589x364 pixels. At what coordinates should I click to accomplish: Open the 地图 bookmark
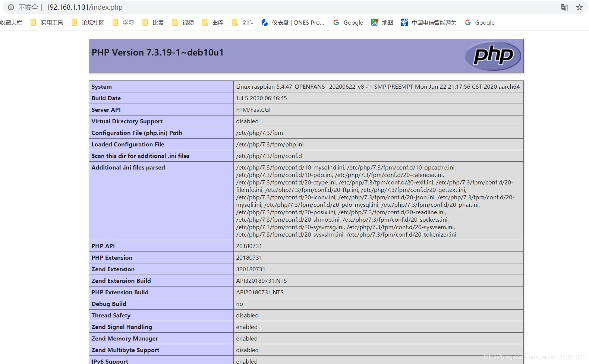(x=382, y=22)
